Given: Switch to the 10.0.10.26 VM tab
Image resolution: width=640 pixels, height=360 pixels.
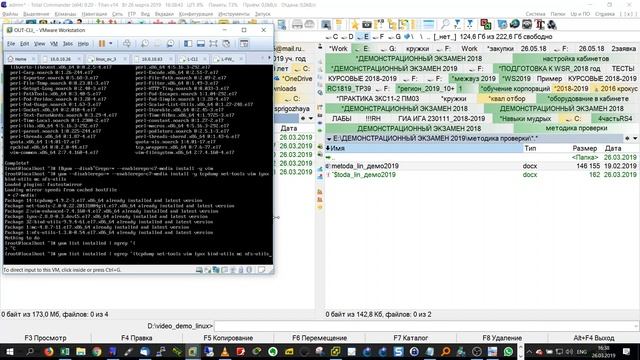Looking at the screenshot, I should (60, 59).
